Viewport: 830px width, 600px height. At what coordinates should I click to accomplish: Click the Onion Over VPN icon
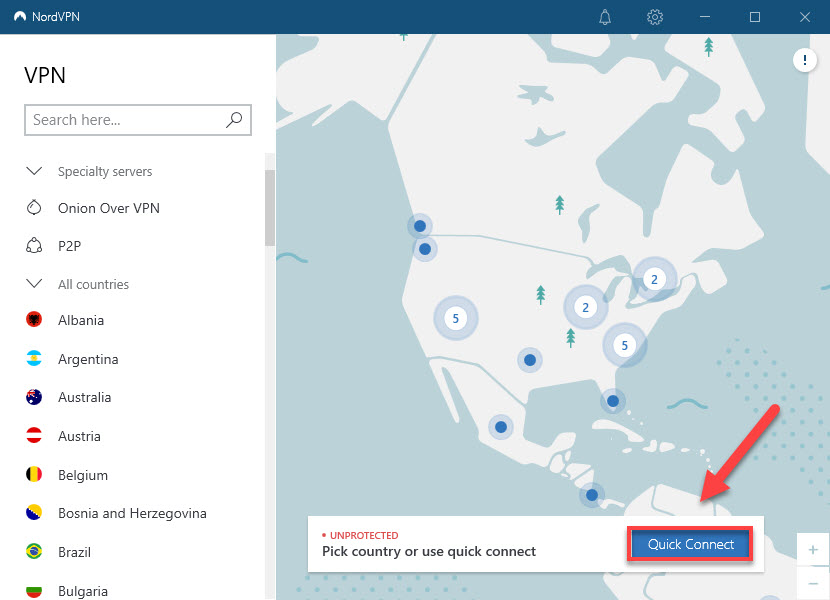[x=34, y=208]
